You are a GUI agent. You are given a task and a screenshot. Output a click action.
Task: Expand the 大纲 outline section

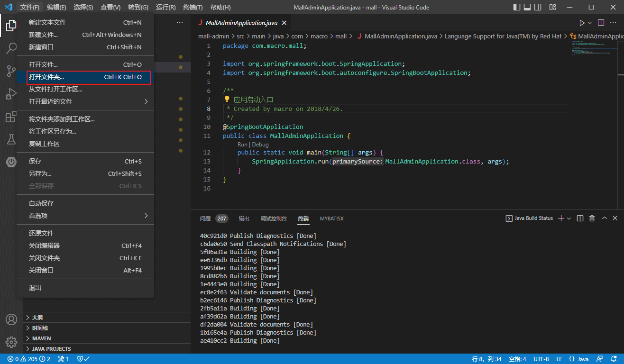(x=107, y=318)
